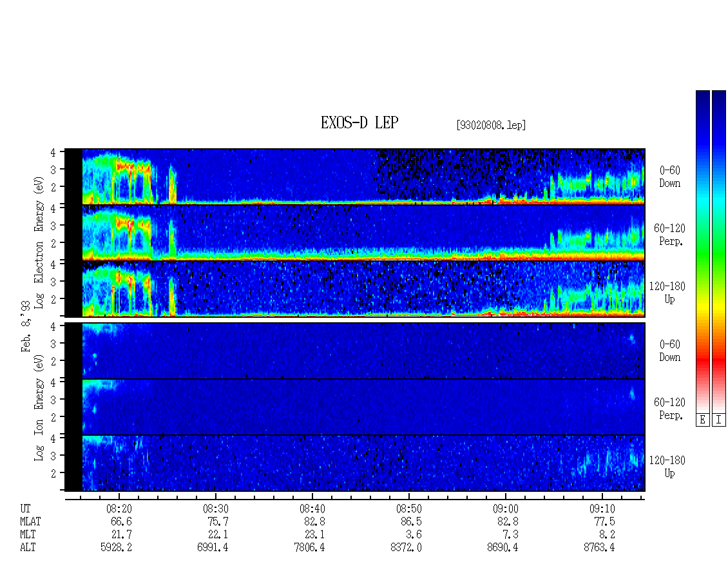Click the ion panel 120-180 Up label
The image size is (728, 564).
tap(667, 467)
